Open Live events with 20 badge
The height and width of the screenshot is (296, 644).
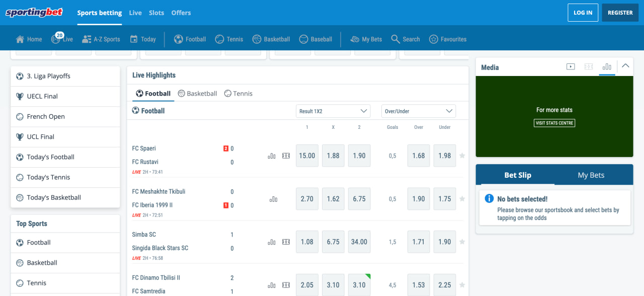[x=62, y=38]
